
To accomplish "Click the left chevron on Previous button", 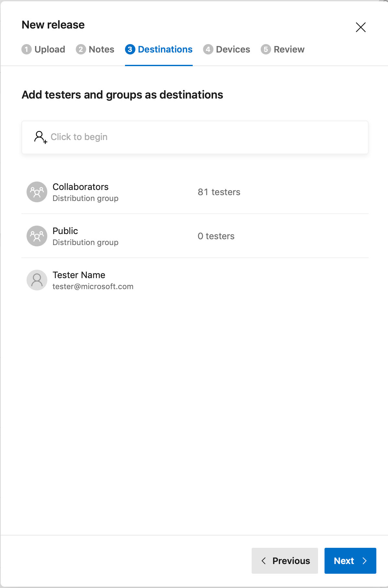I will 264,561.
